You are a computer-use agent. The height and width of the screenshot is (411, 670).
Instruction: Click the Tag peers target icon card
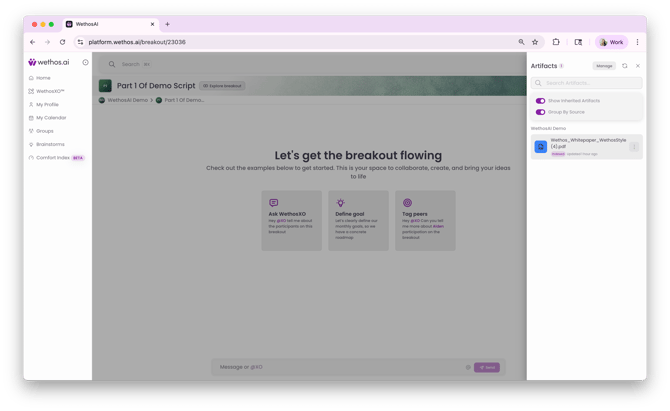click(406, 203)
